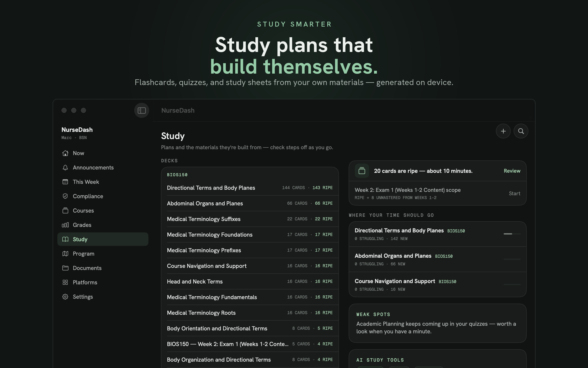Open Settings from sidebar
This screenshot has width=588, height=368.
[x=103, y=297]
